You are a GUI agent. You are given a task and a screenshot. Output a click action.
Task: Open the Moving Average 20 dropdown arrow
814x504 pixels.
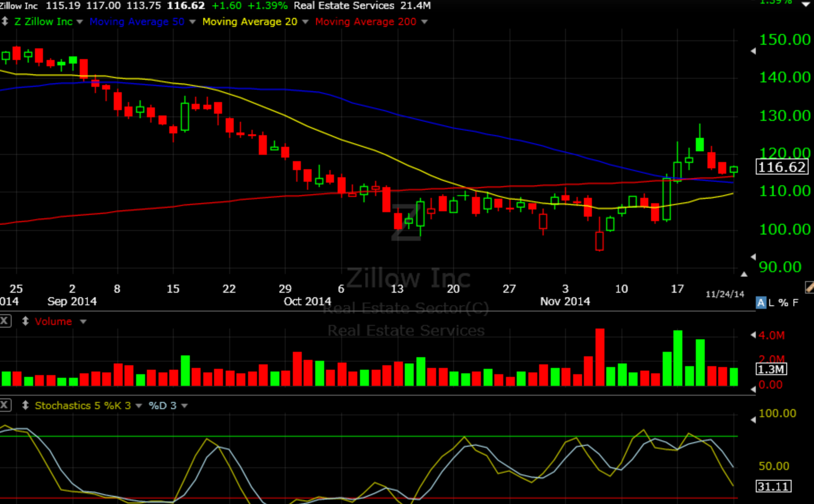[x=305, y=22]
